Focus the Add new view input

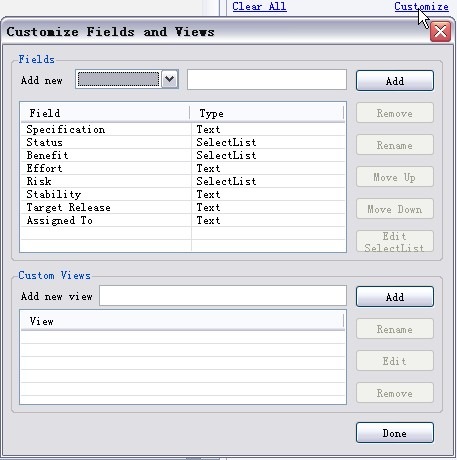(223, 296)
